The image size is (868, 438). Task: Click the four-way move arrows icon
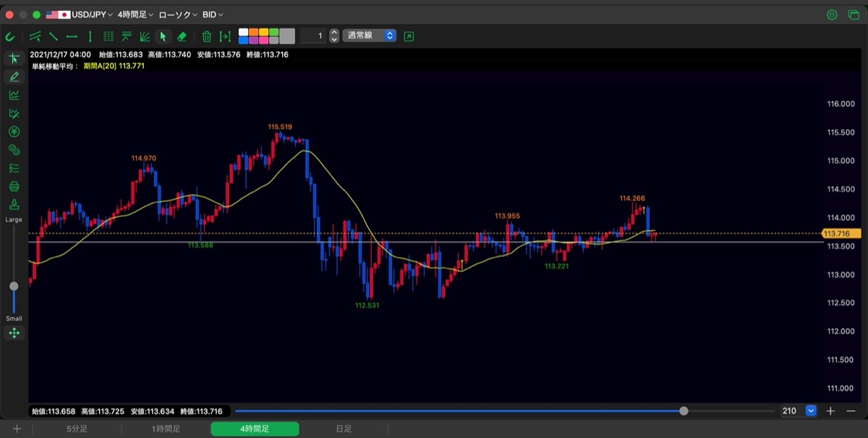pos(14,333)
